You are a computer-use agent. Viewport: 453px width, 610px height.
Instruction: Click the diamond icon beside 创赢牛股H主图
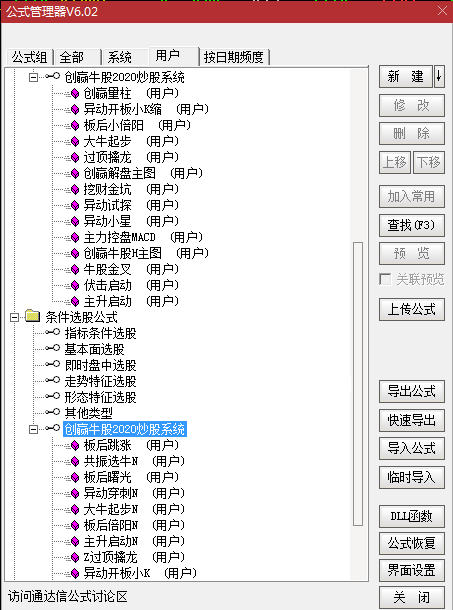tap(75, 253)
